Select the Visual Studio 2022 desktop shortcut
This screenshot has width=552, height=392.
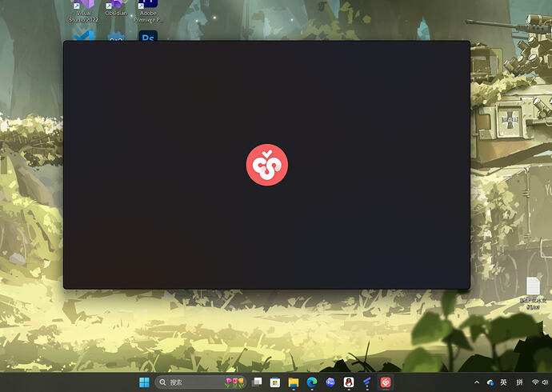pyautogui.click(x=84, y=11)
